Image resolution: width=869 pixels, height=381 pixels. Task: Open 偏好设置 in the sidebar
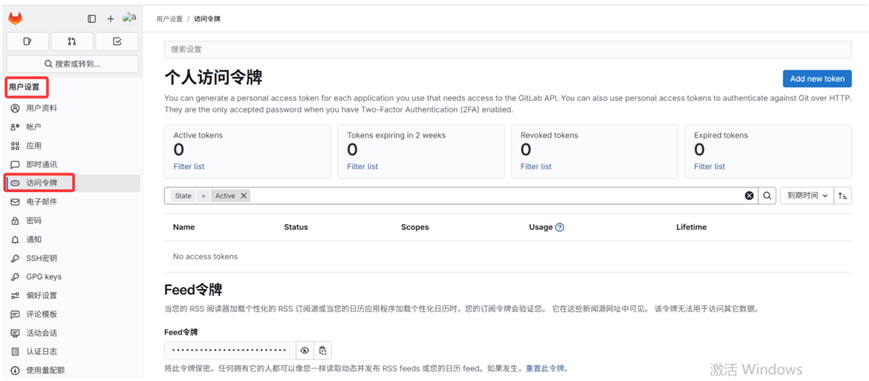click(73, 296)
